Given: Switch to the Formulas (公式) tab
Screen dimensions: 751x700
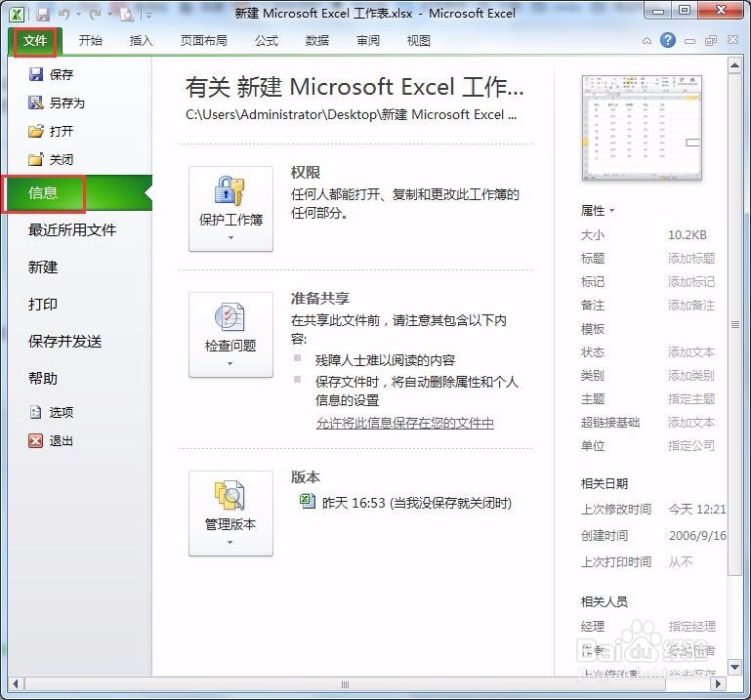Looking at the screenshot, I should click(267, 41).
